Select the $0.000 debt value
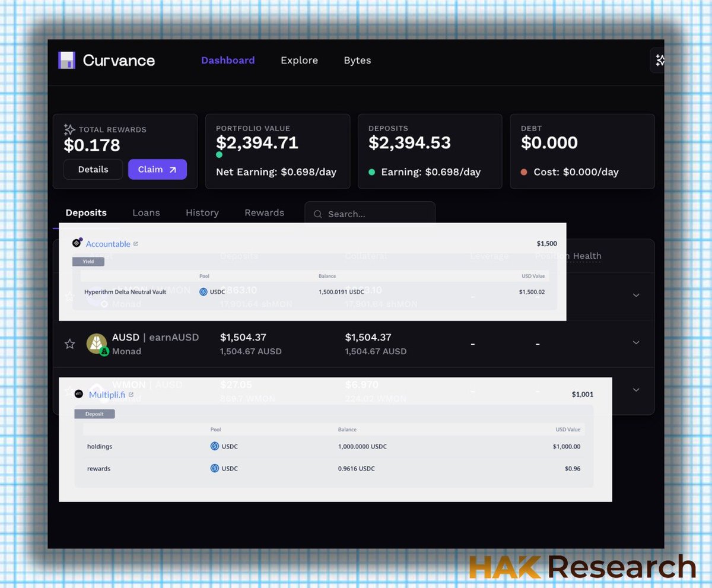The width and height of the screenshot is (712, 588). coord(549,142)
